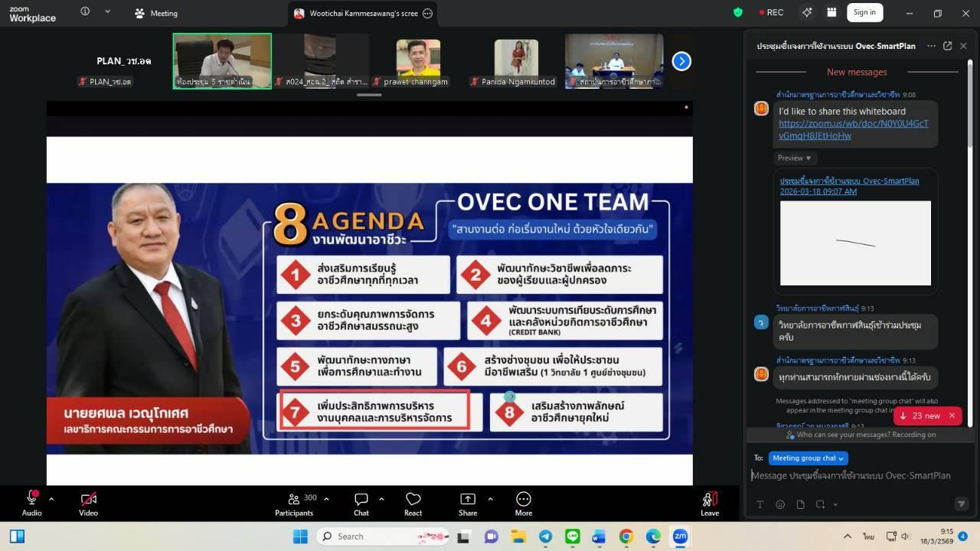Expand the audio settings caret
Screen dimensions: 980x551
(51, 499)
